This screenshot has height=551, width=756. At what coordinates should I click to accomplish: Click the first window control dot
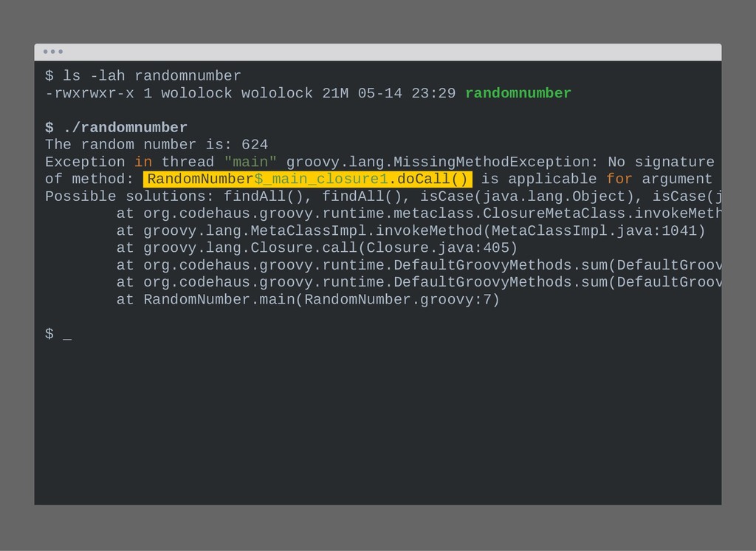click(x=45, y=52)
